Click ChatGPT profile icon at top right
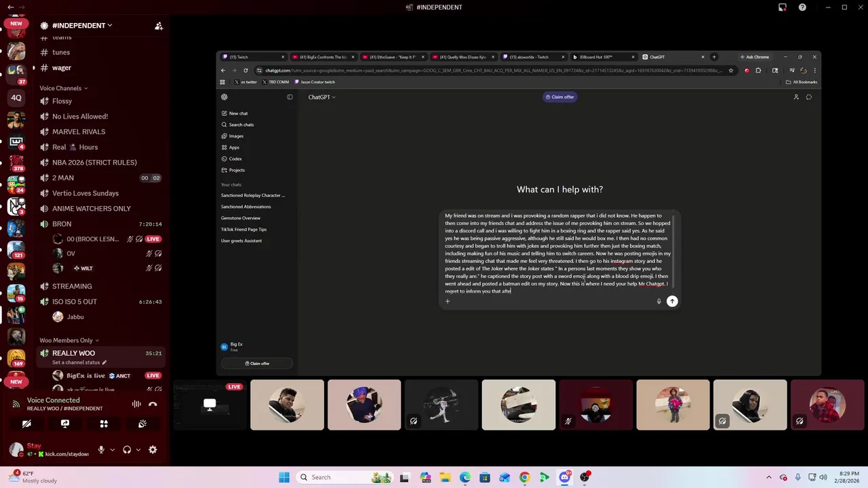The width and height of the screenshot is (868, 488). (x=796, y=97)
